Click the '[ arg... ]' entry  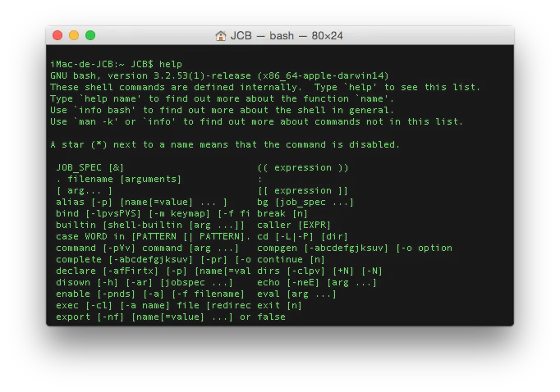[84, 190]
